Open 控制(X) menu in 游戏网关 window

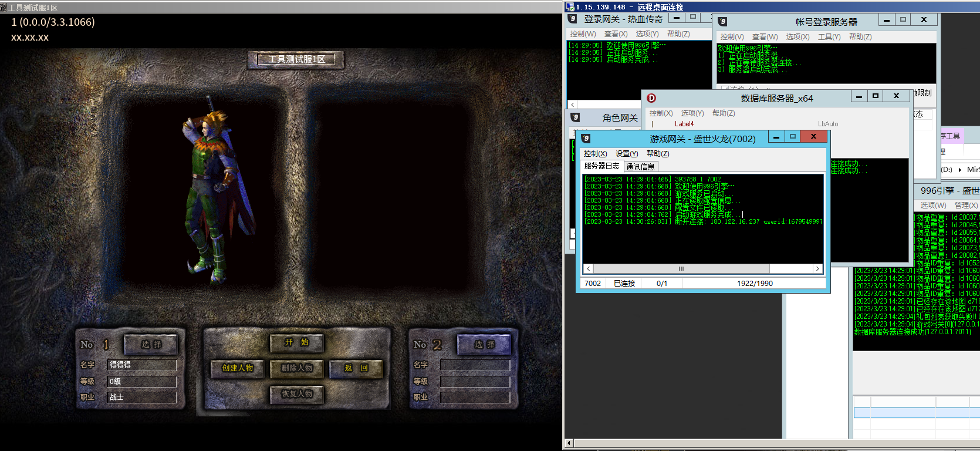point(595,154)
